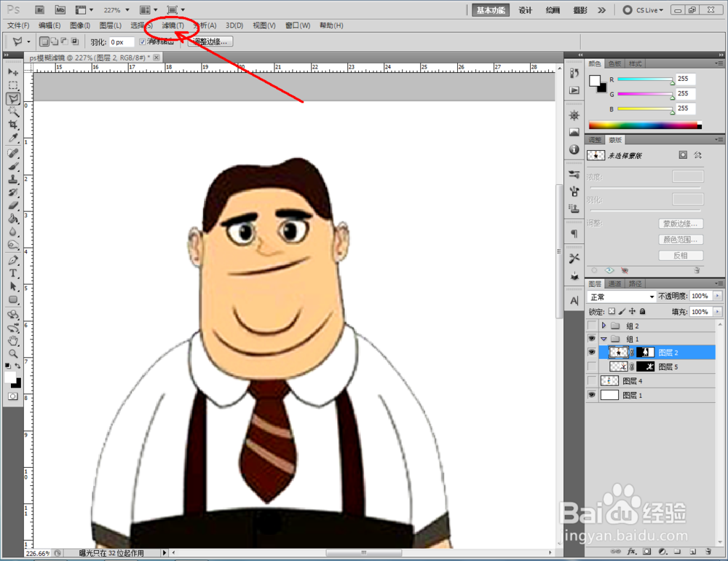728x561 pixels.
Task: Expand the group 组 2
Action: tap(604, 326)
